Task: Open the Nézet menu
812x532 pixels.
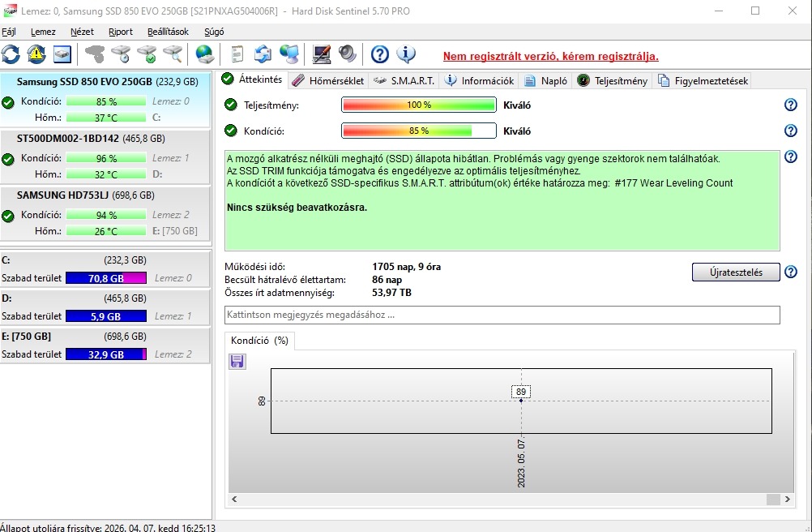Action: tap(82, 32)
